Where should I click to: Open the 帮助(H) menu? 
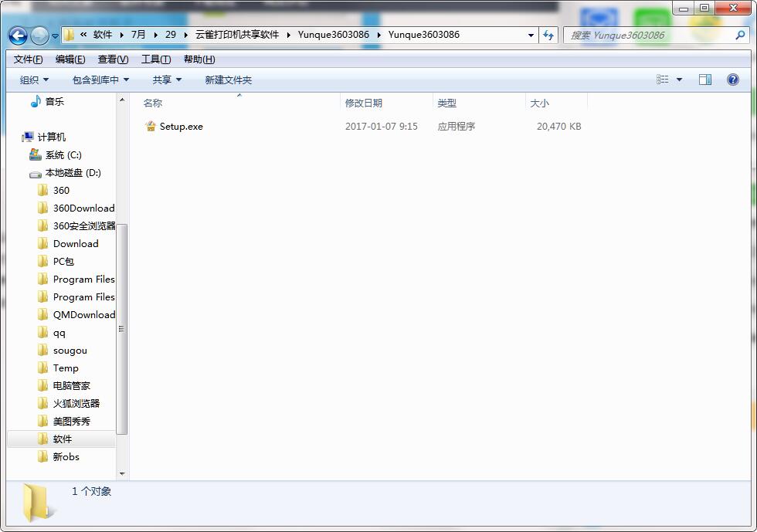tap(199, 59)
